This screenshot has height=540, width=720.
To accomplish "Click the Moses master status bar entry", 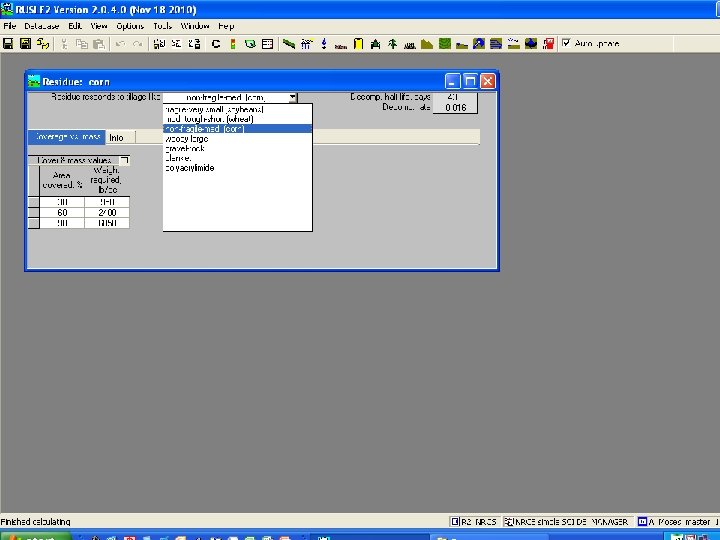I will click(x=677, y=522).
